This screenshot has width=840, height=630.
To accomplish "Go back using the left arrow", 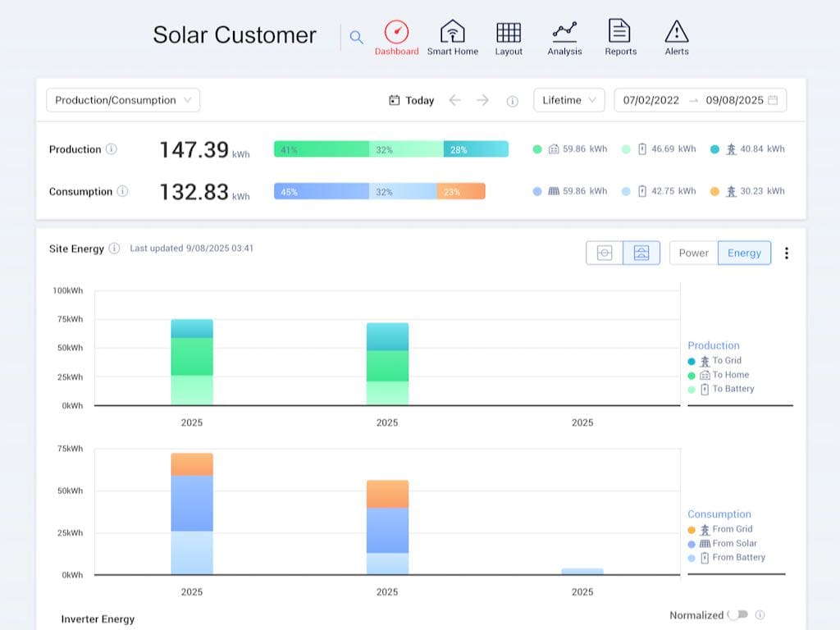I will click(x=455, y=100).
